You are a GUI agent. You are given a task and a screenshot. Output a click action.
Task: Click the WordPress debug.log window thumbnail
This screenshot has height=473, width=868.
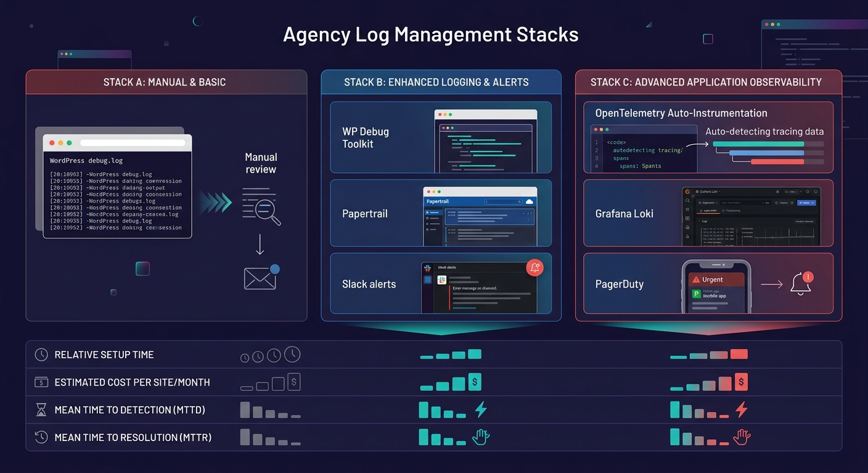point(117,187)
